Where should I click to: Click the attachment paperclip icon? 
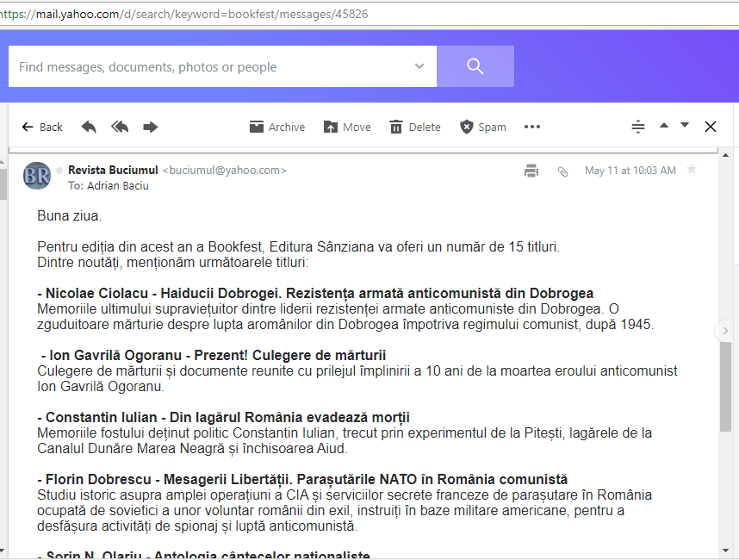pyautogui.click(x=562, y=171)
